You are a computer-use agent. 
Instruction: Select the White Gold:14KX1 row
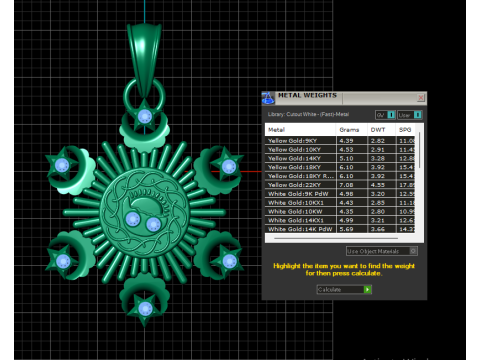[x=340, y=220]
